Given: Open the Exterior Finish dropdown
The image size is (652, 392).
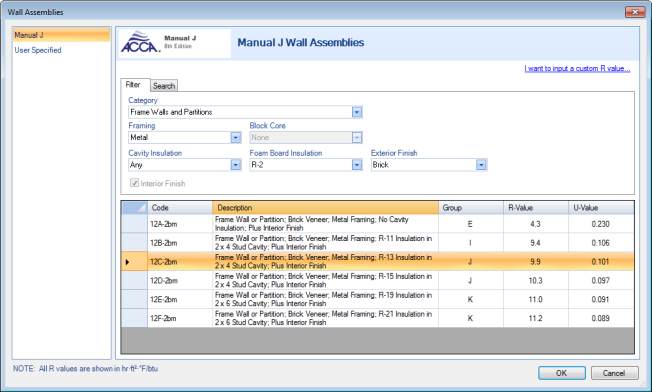Looking at the screenshot, I should point(481,165).
